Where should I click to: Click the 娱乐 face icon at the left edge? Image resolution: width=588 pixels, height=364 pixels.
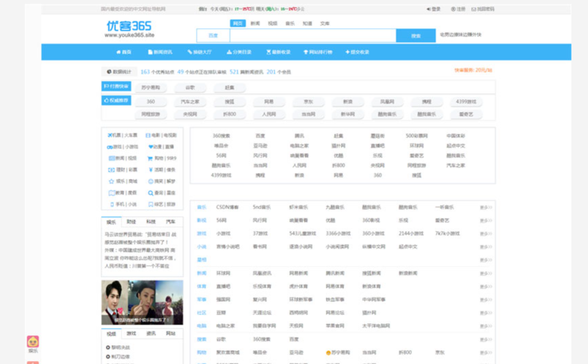(33, 341)
